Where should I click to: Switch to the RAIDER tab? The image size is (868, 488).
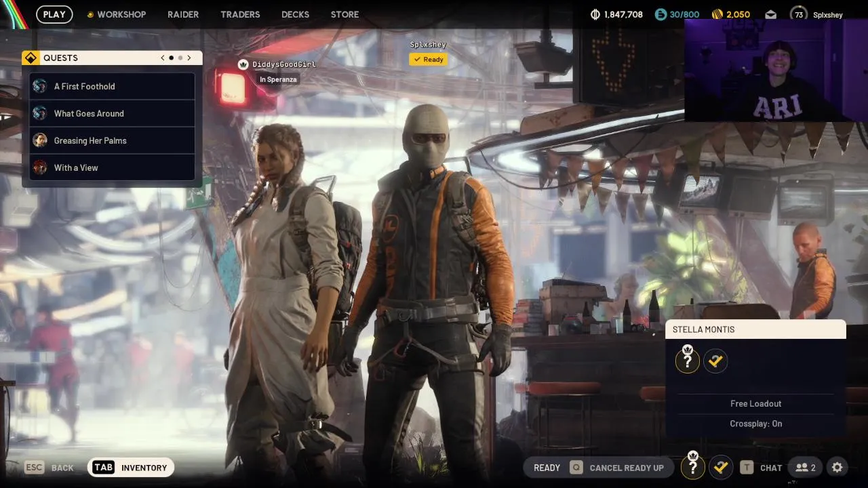183,14
